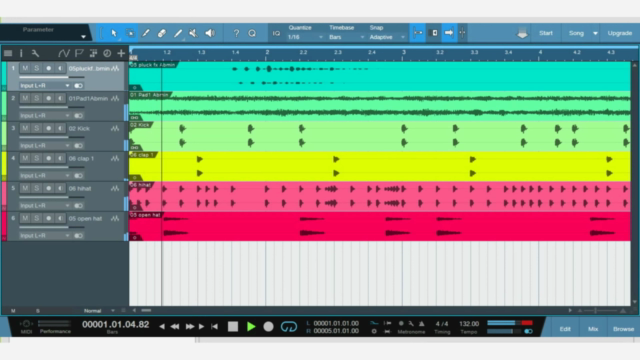Adjust volume fader on 05pluckf track
The height and width of the screenshot is (360, 640).
tap(51, 77)
